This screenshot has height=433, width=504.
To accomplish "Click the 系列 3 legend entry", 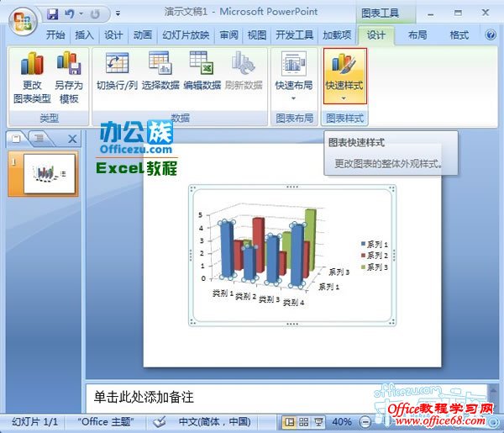I will [374, 267].
